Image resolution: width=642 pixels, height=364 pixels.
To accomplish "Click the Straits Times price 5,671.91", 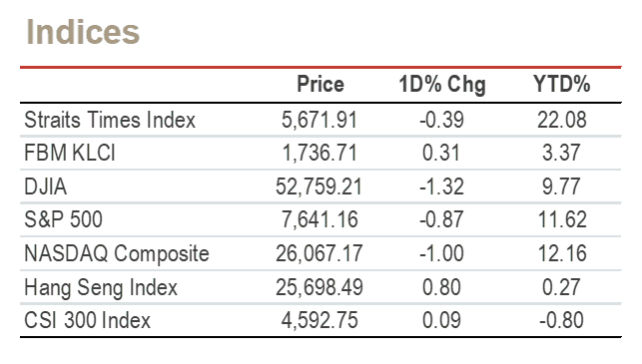I will click(320, 121).
